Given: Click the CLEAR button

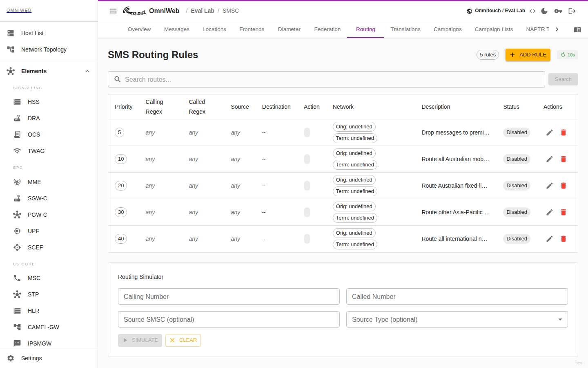Looking at the screenshot, I should pyautogui.click(x=183, y=340).
